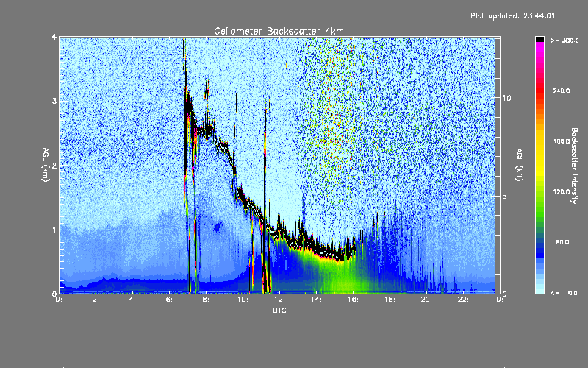Image resolution: width=588 pixels, height=368 pixels.
Task: Click the "16:" hour label on the UTC axis
Action: (x=353, y=300)
